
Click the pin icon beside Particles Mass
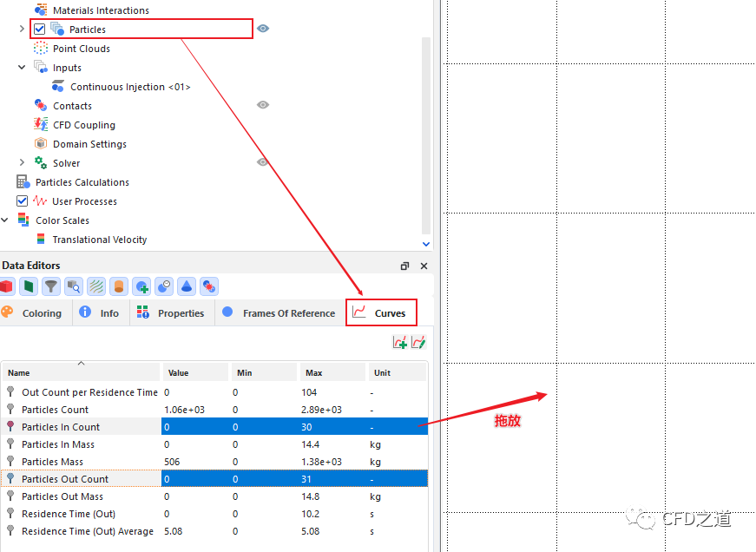(11, 462)
